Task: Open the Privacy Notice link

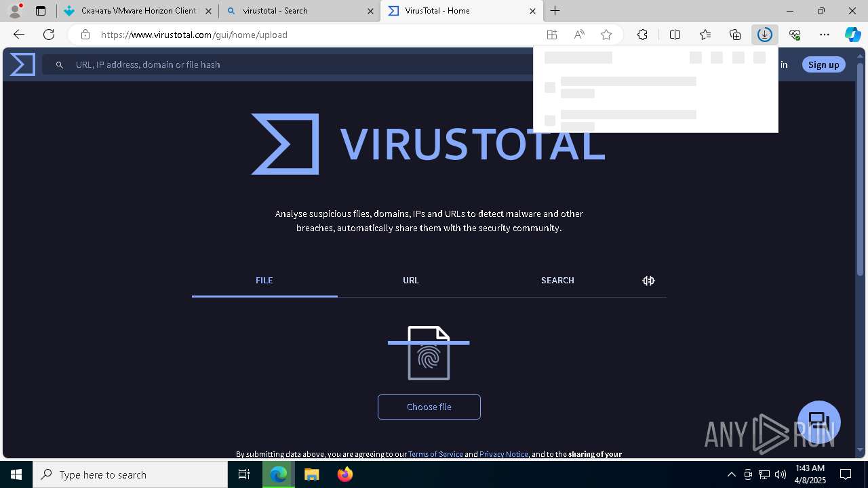Action: pyautogui.click(x=504, y=454)
